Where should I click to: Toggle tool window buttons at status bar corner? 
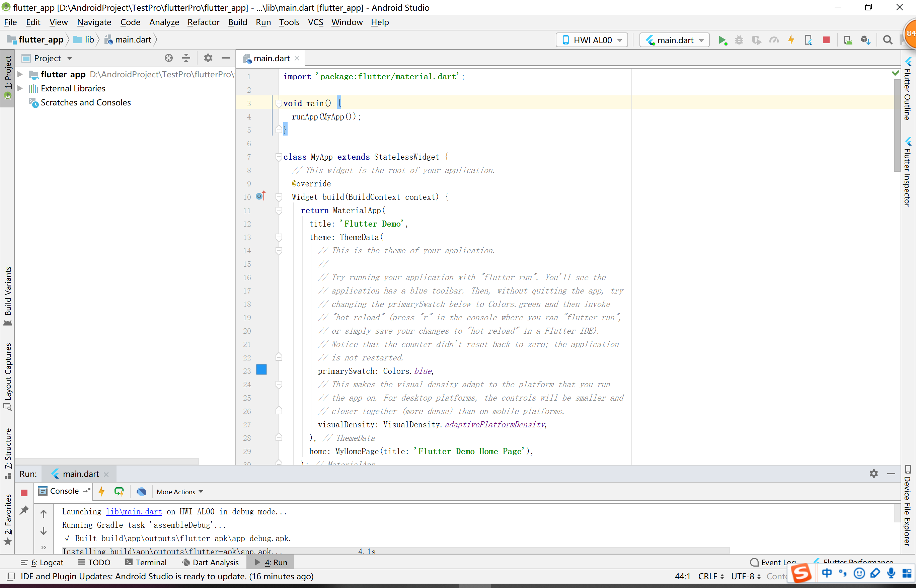11,577
